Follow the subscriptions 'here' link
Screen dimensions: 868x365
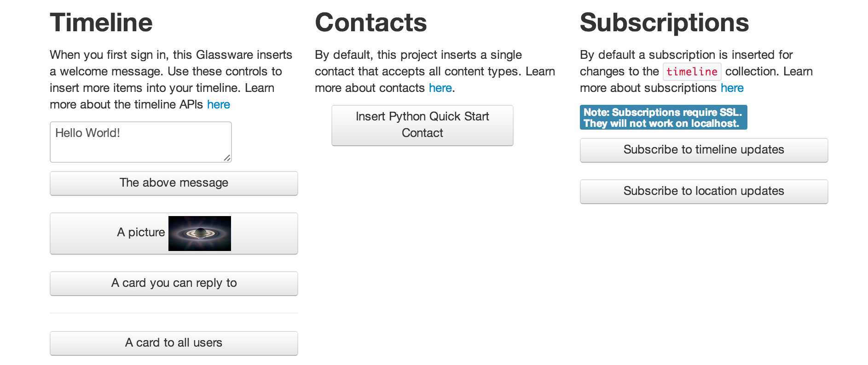point(732,88)
